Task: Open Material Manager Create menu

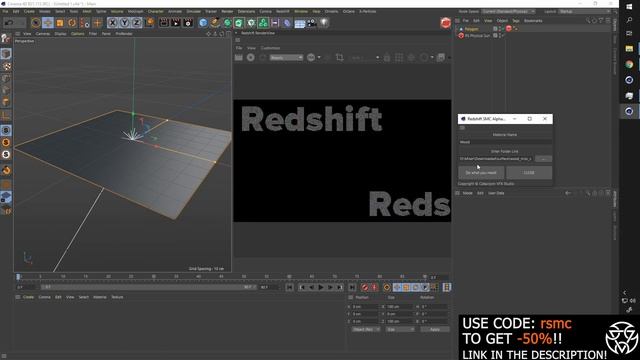Action: click(28, 297)
